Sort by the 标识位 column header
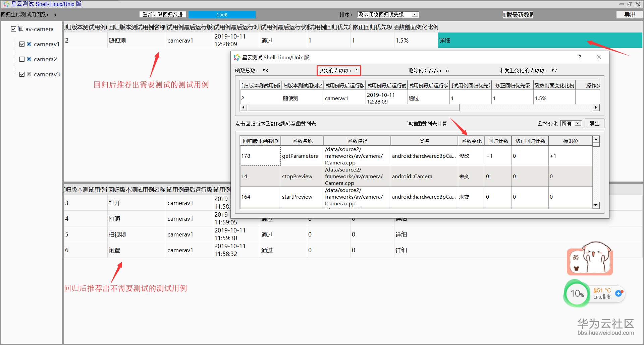Viewport: 644px width, 345px height. point(570,141)
